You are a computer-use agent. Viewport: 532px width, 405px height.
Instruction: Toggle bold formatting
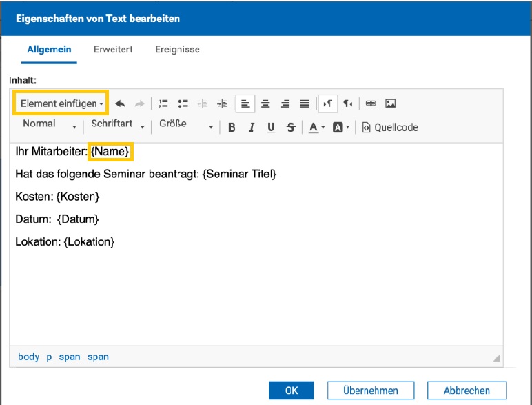(232, 128)
